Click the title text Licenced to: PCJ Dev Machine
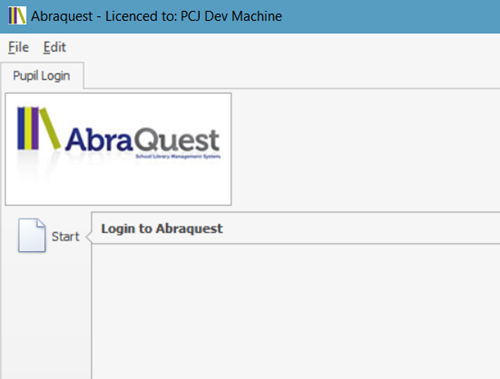Viewport: 500px width, 379px height. click(x=194, y=16)
